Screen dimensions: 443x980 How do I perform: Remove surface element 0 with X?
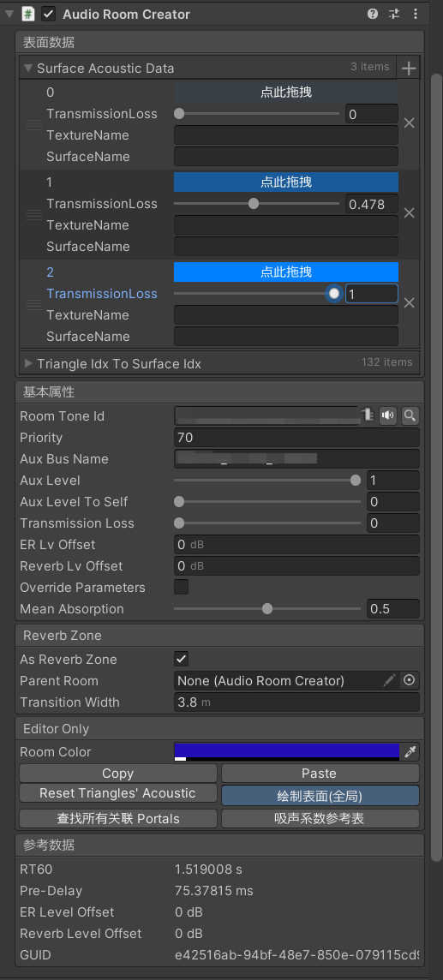pos(410,123)
